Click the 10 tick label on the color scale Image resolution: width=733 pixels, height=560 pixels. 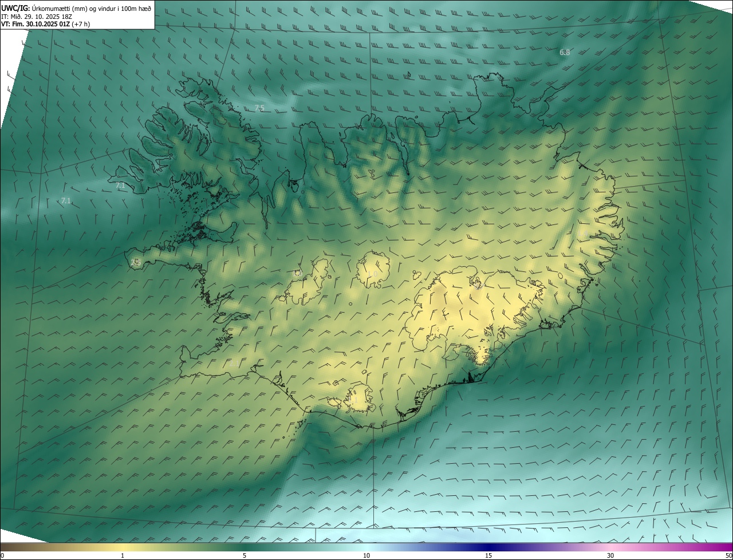(x=366, y=555)
